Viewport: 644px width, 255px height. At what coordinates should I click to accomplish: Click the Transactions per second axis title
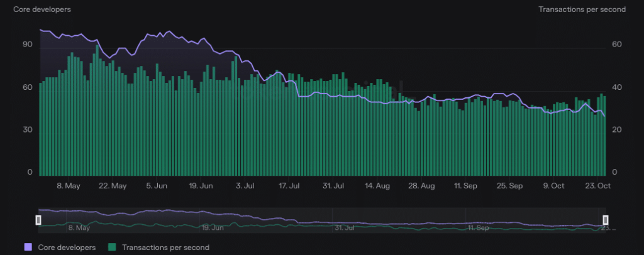coord(582,9)
